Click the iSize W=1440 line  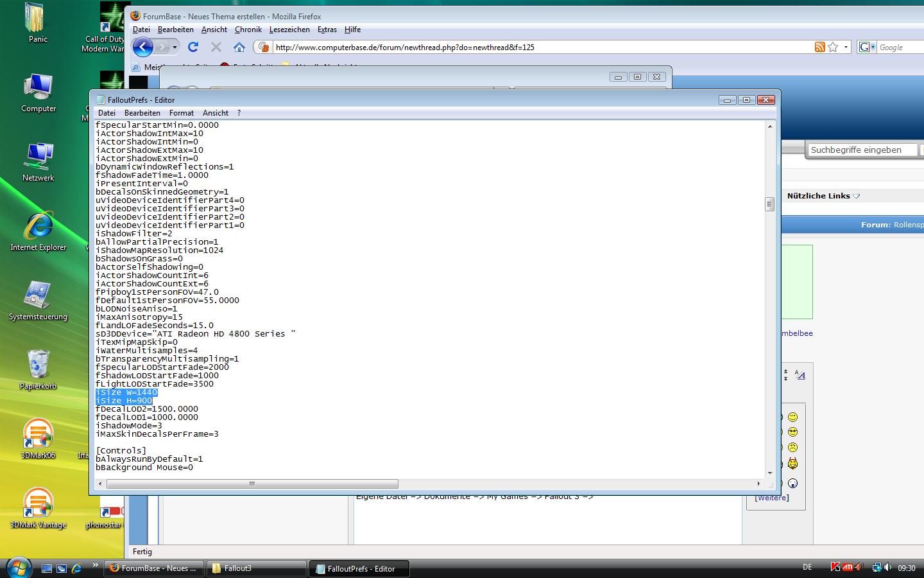point(126,392)
